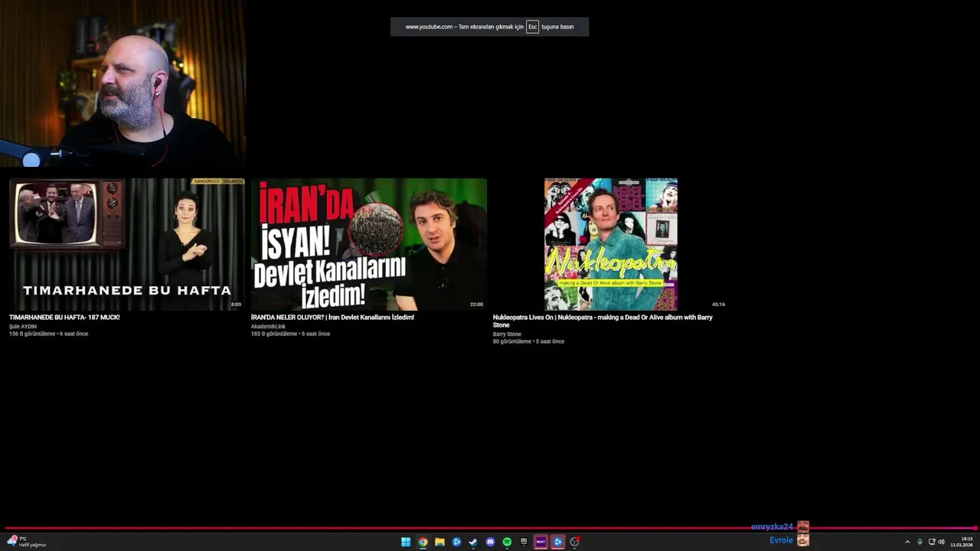
Task: Open Spotify from the taskbar
Action: tap(507, 542)
